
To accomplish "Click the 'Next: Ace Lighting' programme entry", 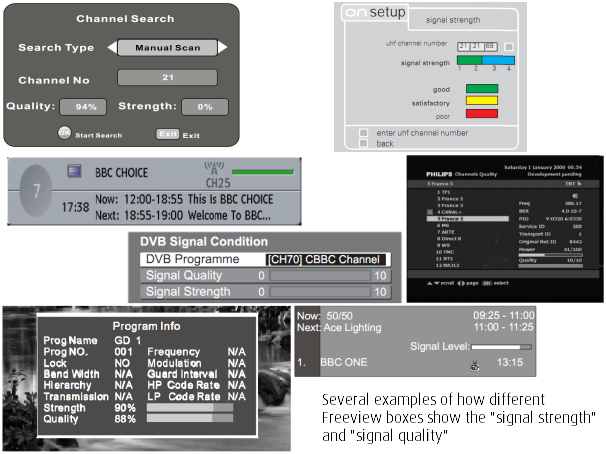I will coord(339,328).
